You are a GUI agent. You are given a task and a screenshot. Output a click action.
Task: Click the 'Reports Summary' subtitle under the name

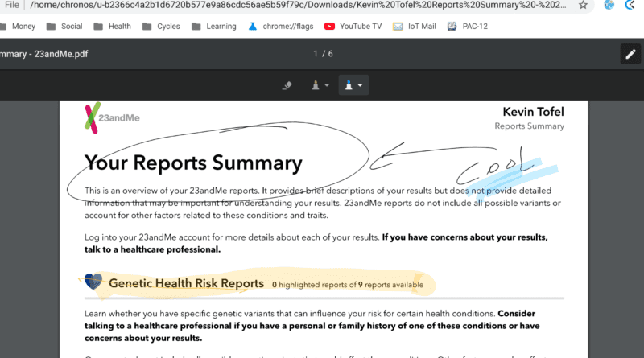coord(529,126)
